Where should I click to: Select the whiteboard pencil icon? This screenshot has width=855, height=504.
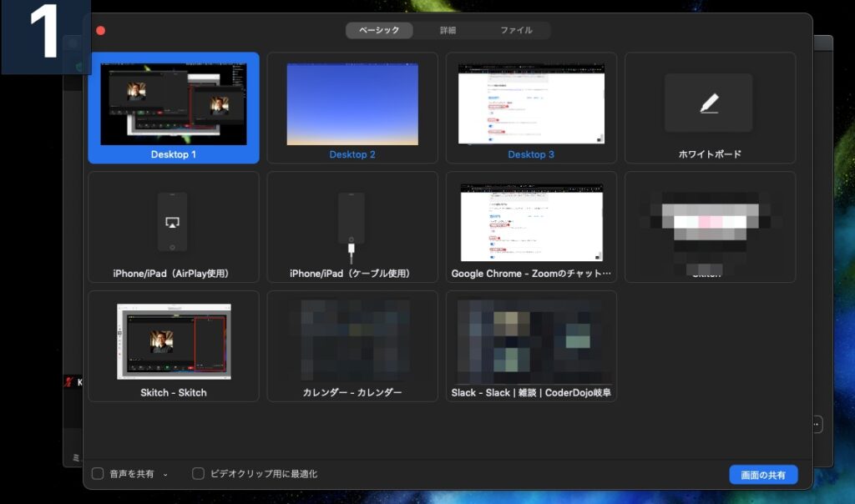709,103
